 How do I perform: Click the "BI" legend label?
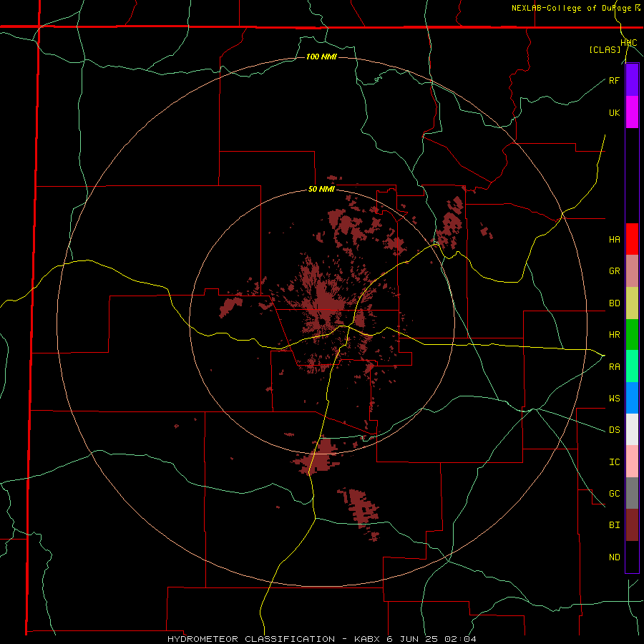pyautogui.click(x=614, y=525)
